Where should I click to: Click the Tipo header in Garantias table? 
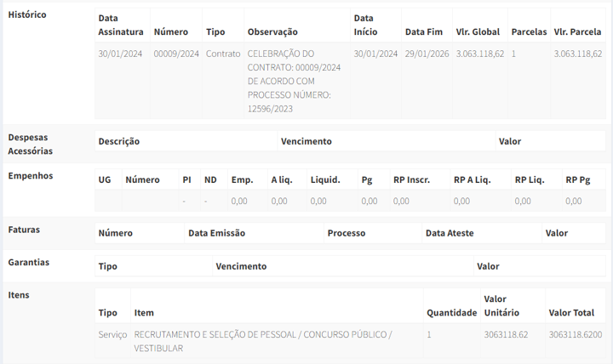[107, 266]
